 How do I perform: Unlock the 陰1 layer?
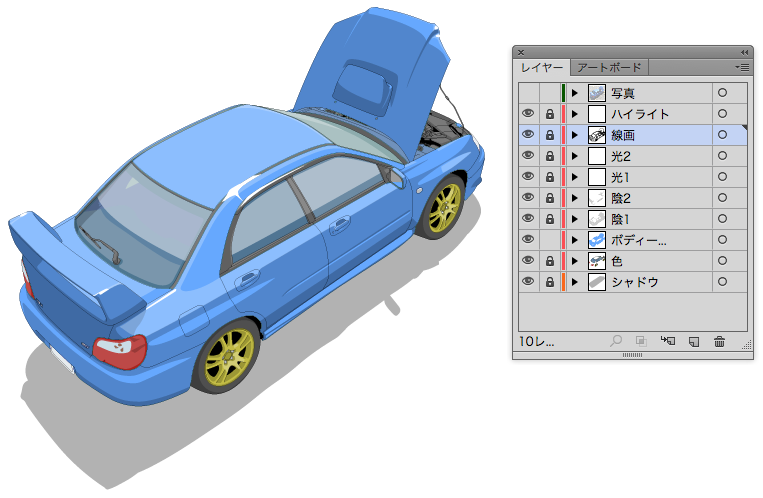[x=550, y=219]
